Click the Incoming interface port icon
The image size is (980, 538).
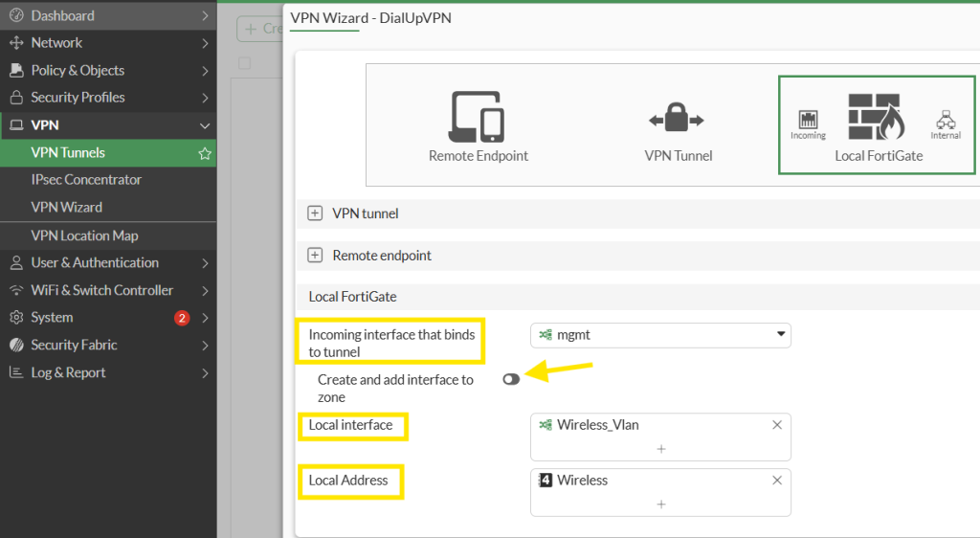[808, 120]
